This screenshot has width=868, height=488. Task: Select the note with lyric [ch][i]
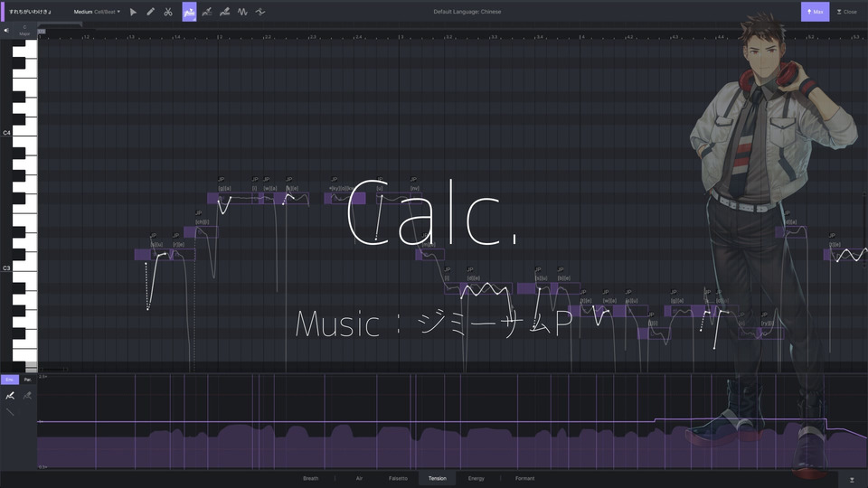201,232
